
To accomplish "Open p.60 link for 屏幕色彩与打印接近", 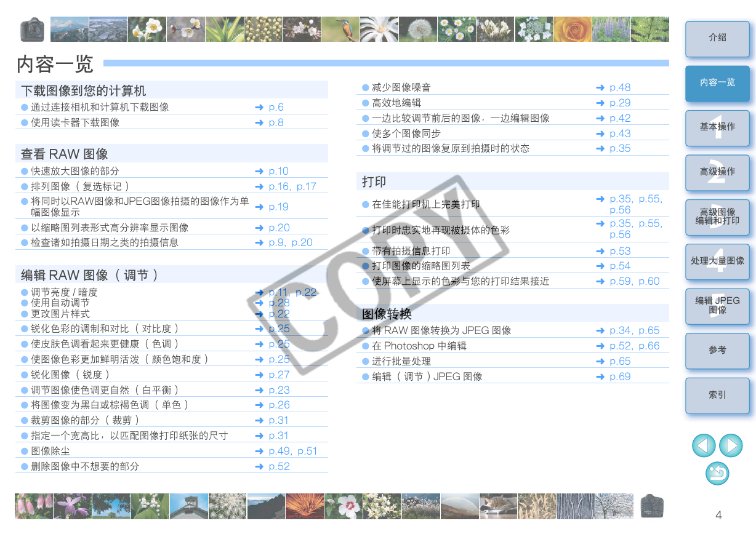I will [x=649, y=281].
